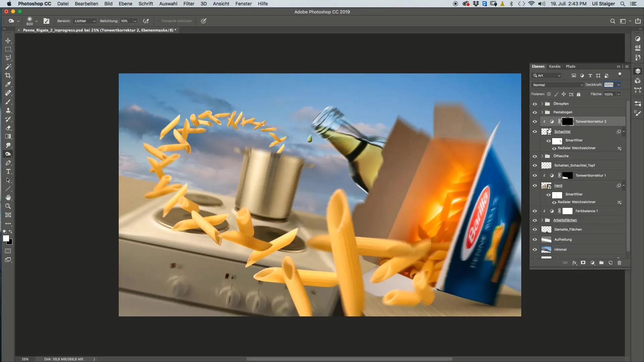The width and height of the screenshot is (644, 362).
Task: Select the Rectangular Marquee tool
Action: (x=8, y=49)
